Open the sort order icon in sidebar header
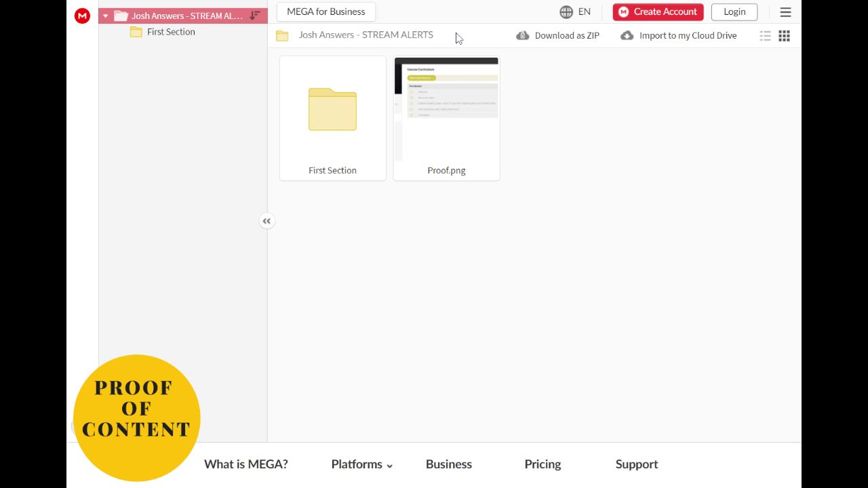 (x=255, y=16)
